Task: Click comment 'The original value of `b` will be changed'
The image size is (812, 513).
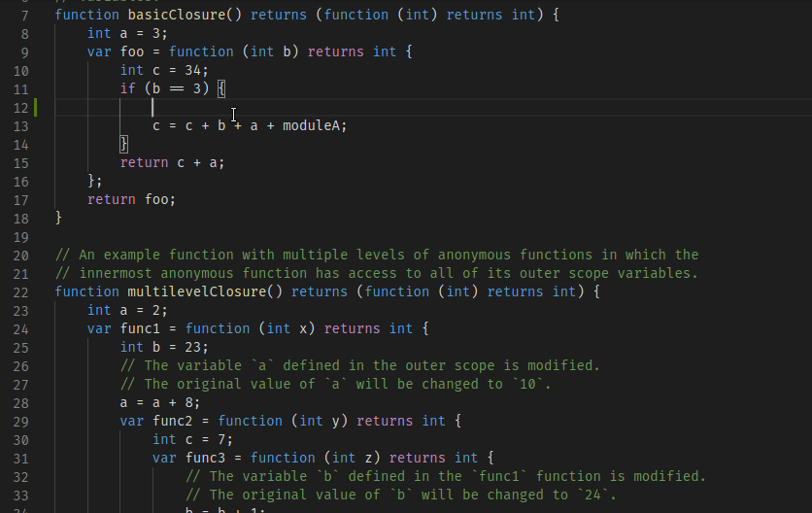Action: [401, 495]
